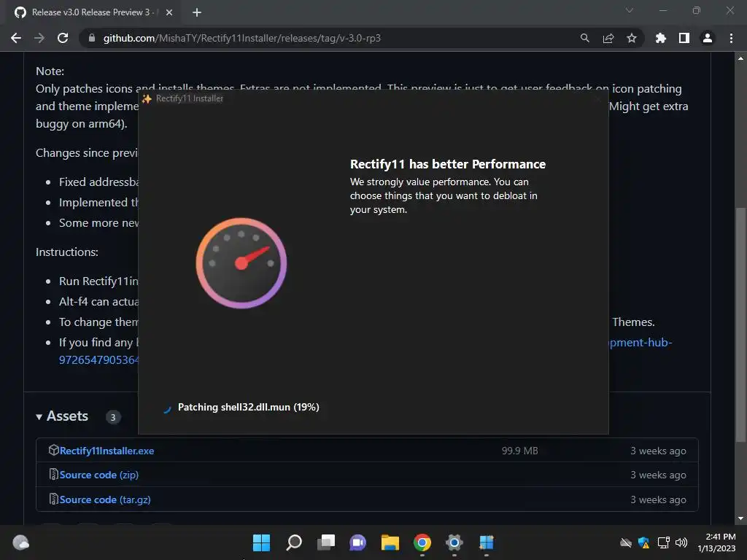This screenshot has width=747, height=560.
Task: Download Source code (zip)
Action: pyautogui.click(x=99, y=475)
